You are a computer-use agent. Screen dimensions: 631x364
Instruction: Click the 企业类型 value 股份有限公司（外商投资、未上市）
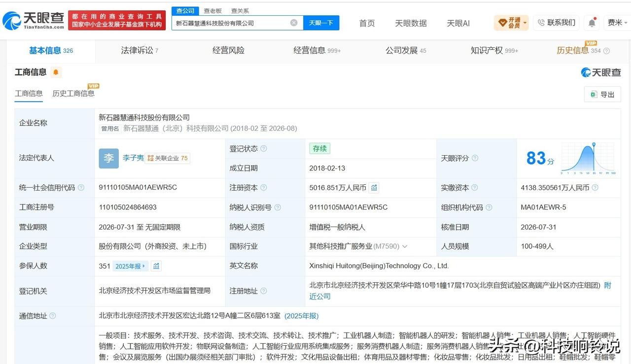pos(152,246)
